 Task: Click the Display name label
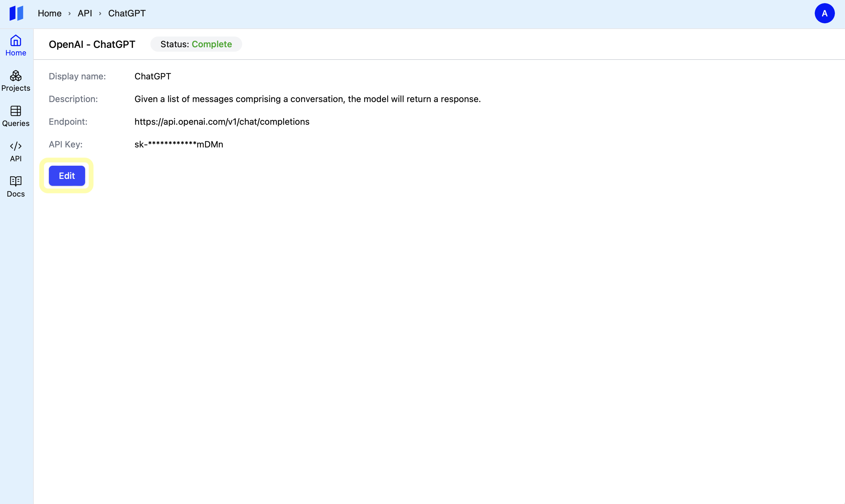point(77,77)
